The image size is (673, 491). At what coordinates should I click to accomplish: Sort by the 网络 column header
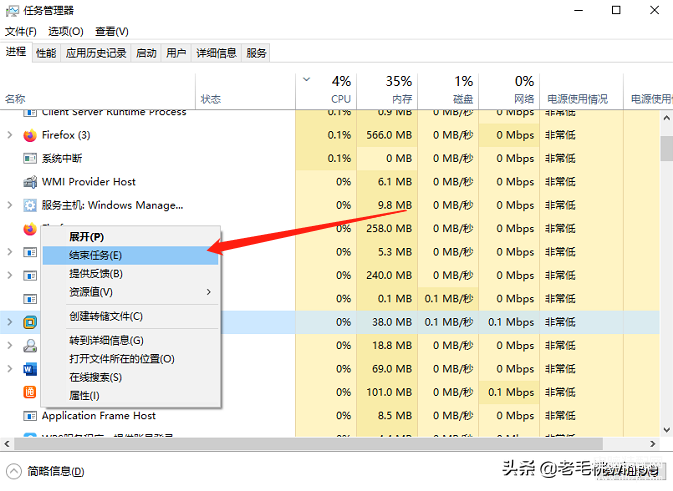[509, 91]
